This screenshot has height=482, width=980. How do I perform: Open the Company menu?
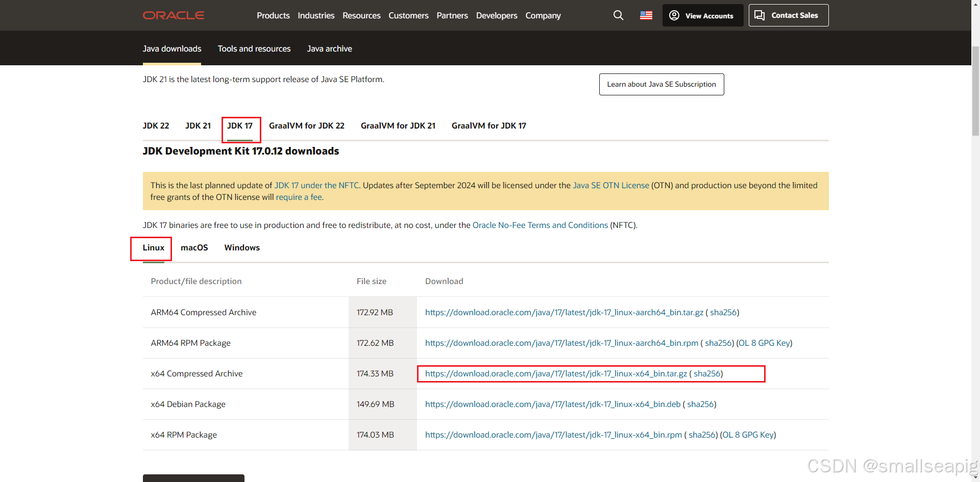pos(543,15)
